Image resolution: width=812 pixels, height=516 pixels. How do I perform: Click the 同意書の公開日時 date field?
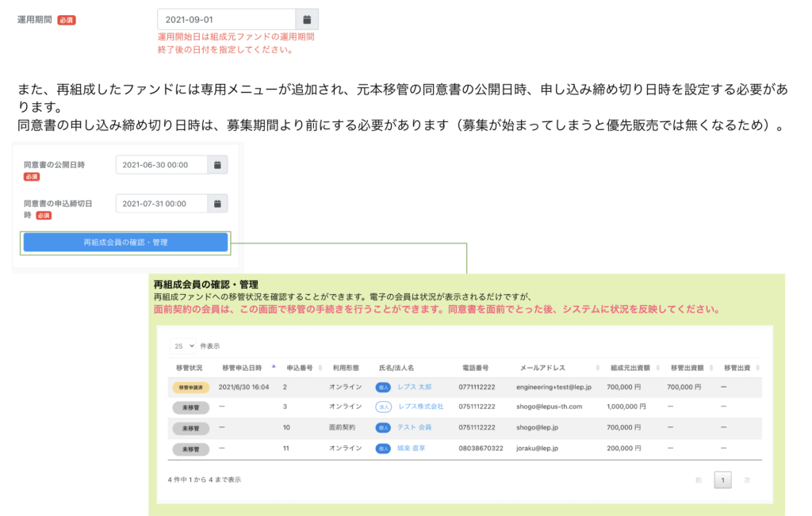point(162,164)
